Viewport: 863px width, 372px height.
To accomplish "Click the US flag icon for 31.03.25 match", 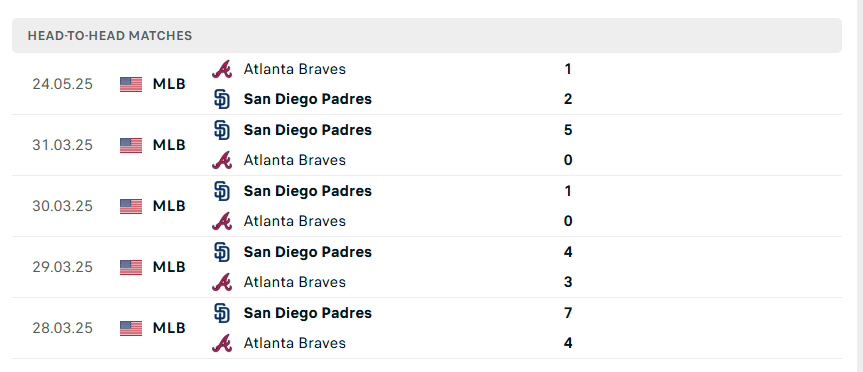I will click(131, 145).
